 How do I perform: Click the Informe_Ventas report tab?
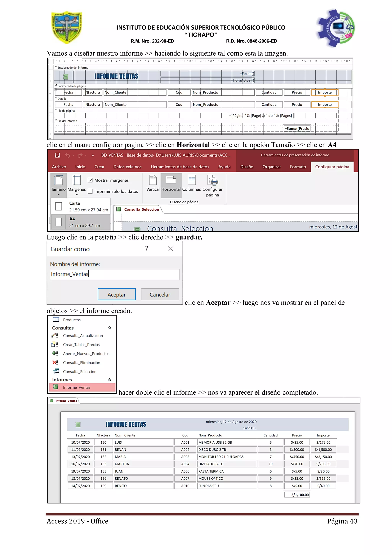pyautogui.click(x=64, y=401)
